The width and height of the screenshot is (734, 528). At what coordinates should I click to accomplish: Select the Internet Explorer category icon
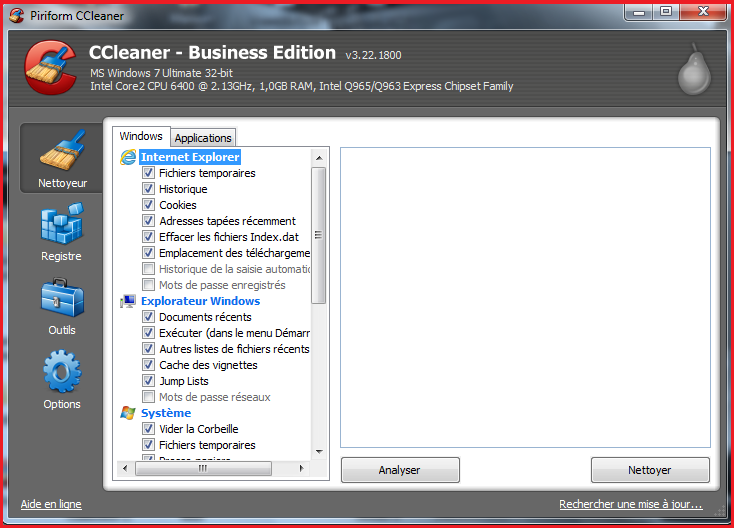click(x=128, y=157)
